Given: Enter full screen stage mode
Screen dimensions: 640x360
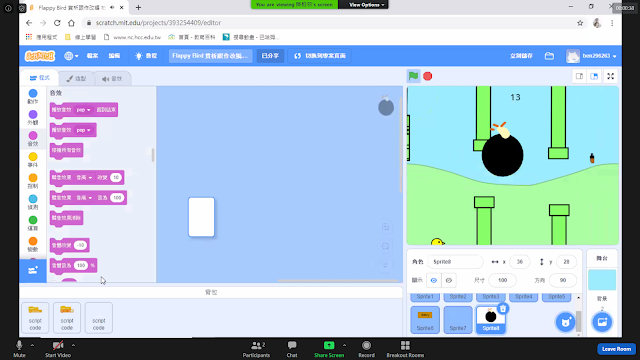Looking at the screenshot, I should (x=611, y=76).
